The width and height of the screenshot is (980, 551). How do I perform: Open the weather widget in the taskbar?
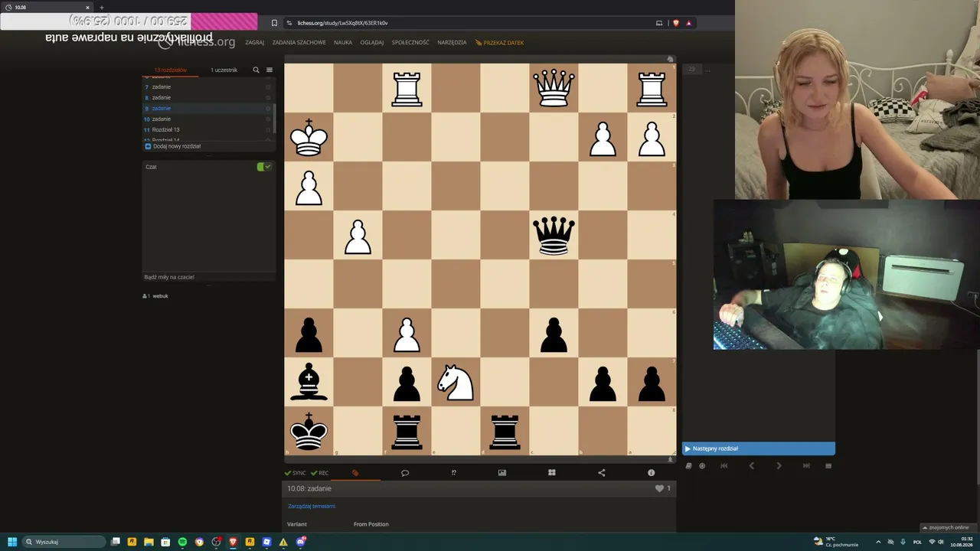pyautogui.click(x=838, y=542)
